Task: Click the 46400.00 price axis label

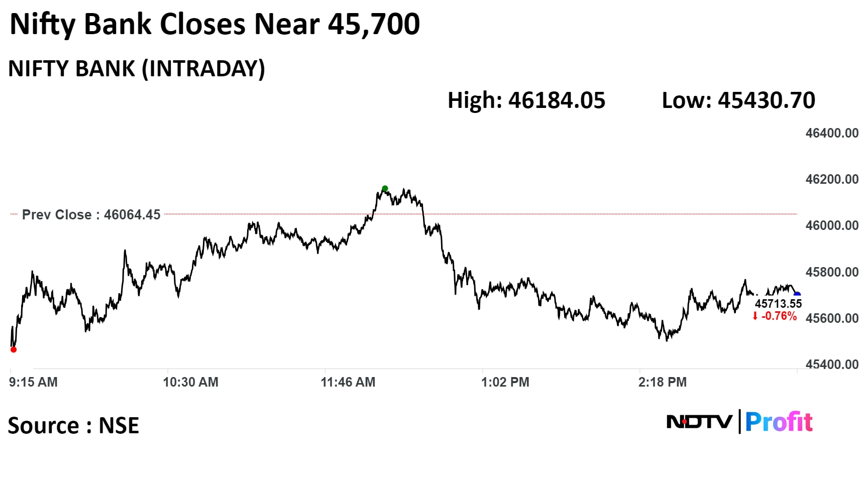Action: tap(832, 133)
